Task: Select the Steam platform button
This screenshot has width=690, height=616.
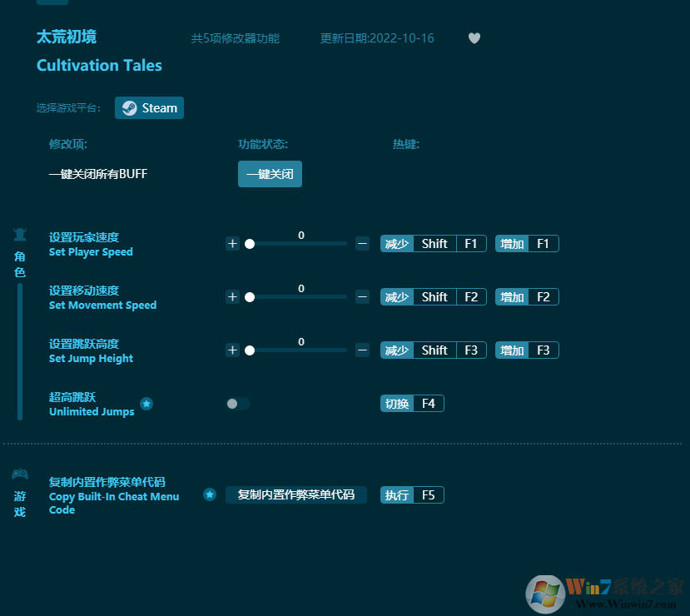Action: tap(149, 108)
